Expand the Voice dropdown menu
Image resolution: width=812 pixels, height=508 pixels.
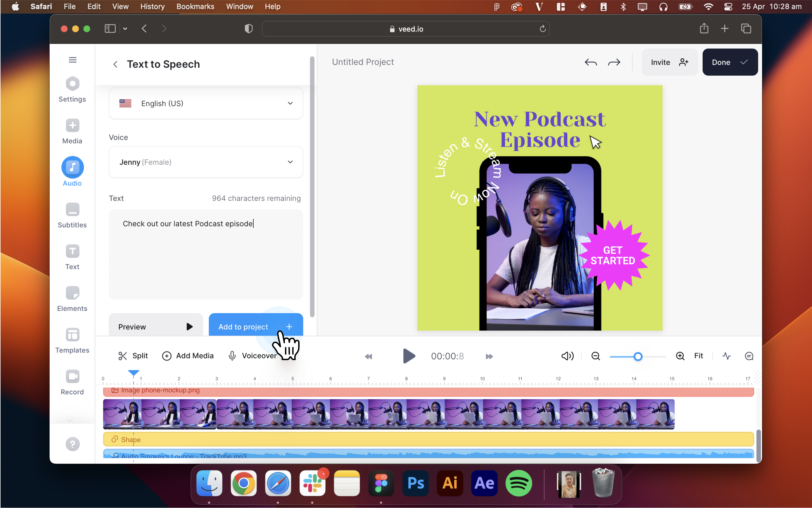(206, 162)
